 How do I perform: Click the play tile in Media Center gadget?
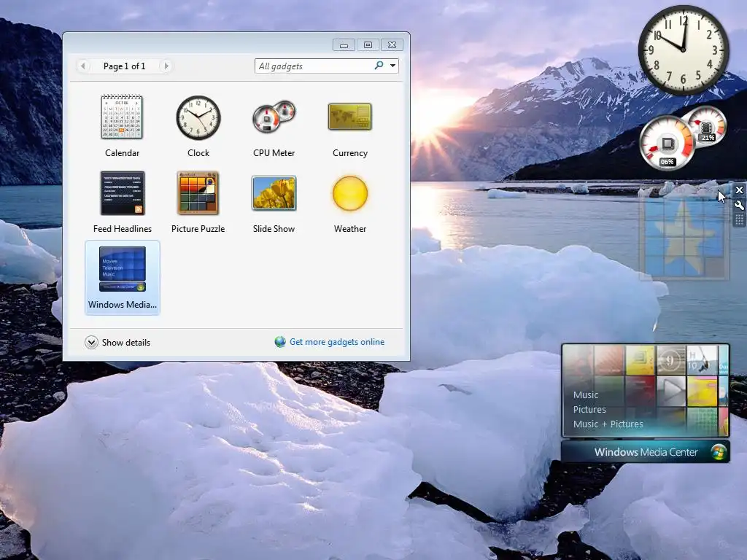(x=671, y=391)
